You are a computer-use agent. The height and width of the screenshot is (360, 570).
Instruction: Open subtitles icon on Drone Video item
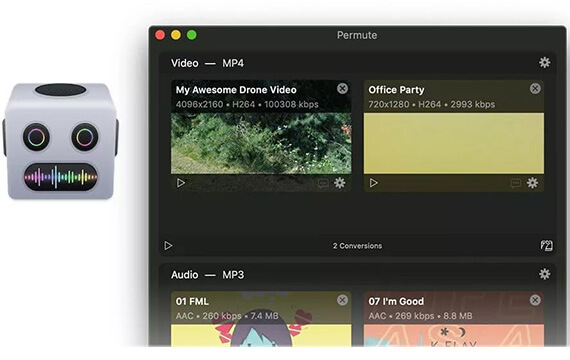[x=323, y=183]
